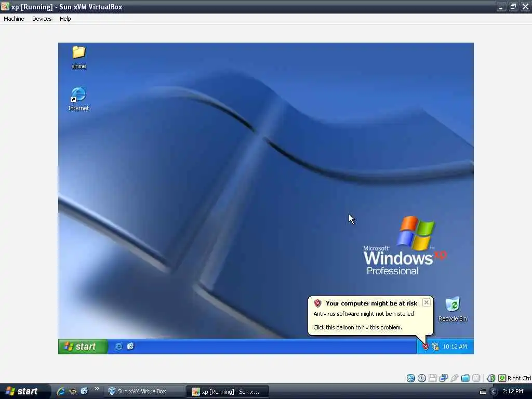The image size is (532, 399).
Task: Open the Devices menu
Action: (42, 19)
